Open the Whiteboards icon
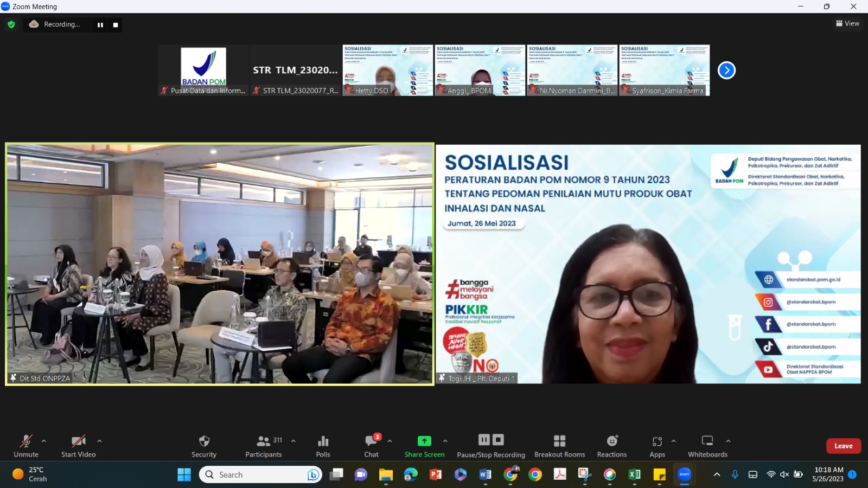 click(x=707, y=441)
